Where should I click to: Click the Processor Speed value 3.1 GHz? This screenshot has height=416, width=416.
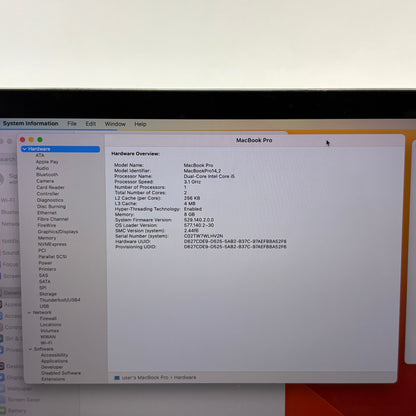click(192, 182)
